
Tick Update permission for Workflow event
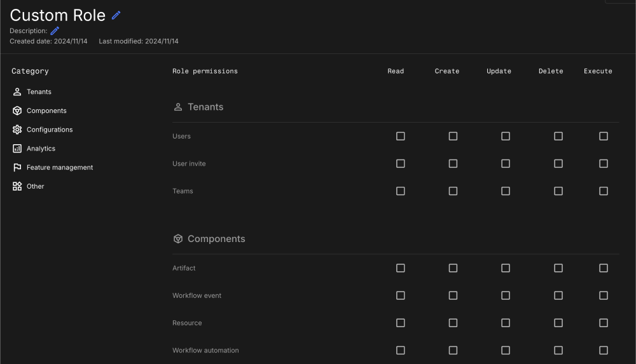(506, 295)
